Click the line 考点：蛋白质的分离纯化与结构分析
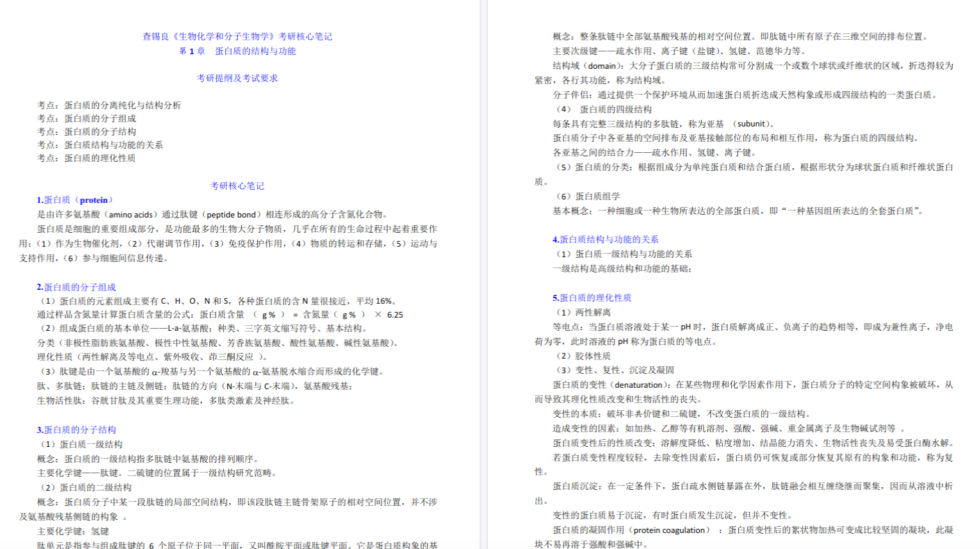Screen dimensions: 980x549 (109, 105)
